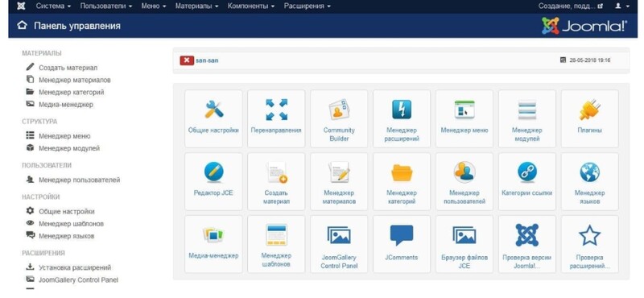Open Менеджер материалов tile in grid
Viewport: 644px width, 298px height.
pyautogui.click(x=339, y=181)
